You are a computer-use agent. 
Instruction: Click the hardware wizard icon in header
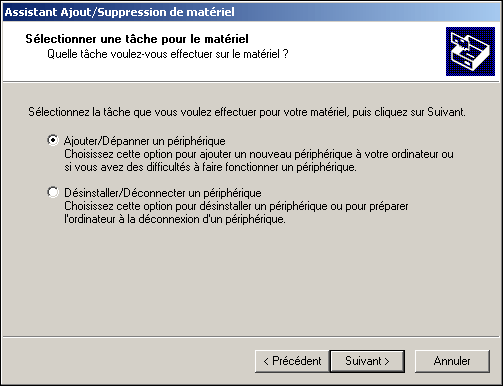tap(470, 51)
